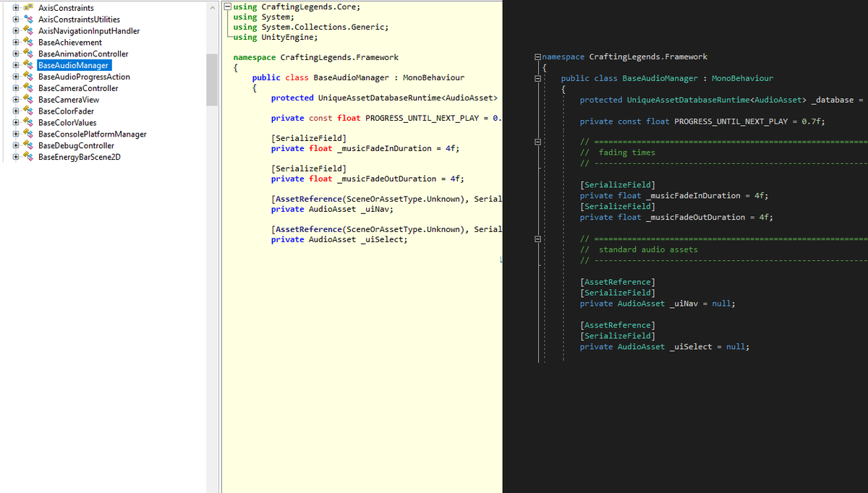Click 'private AudioAsset _uiNav = null;' in dark editor

pyautogui.click(x=658, y=304)
